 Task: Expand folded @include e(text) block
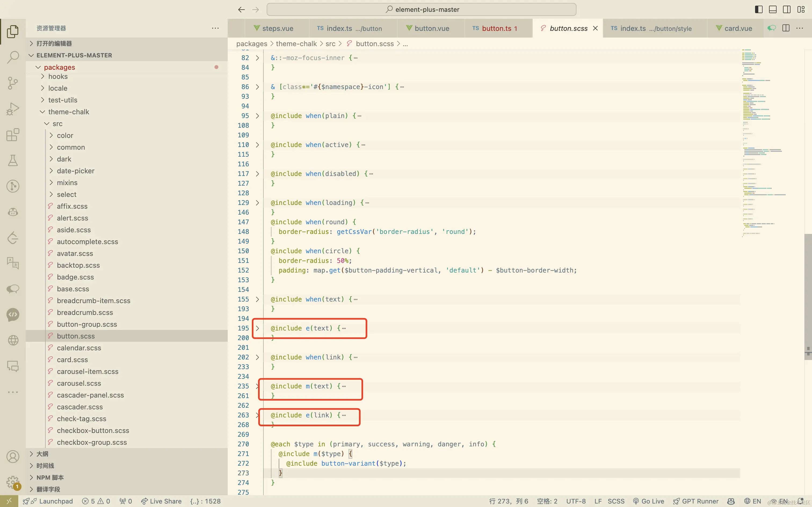(257, 328)
